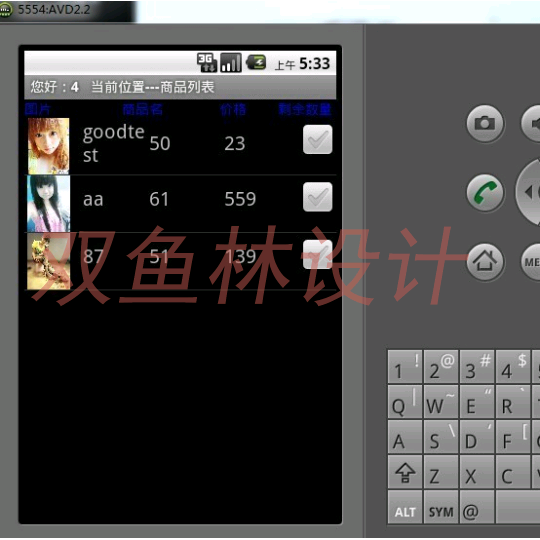The height and width of the screenshot is (540, 540).
Task: Click the @ key on bottom row
Action: click(477, 507)
